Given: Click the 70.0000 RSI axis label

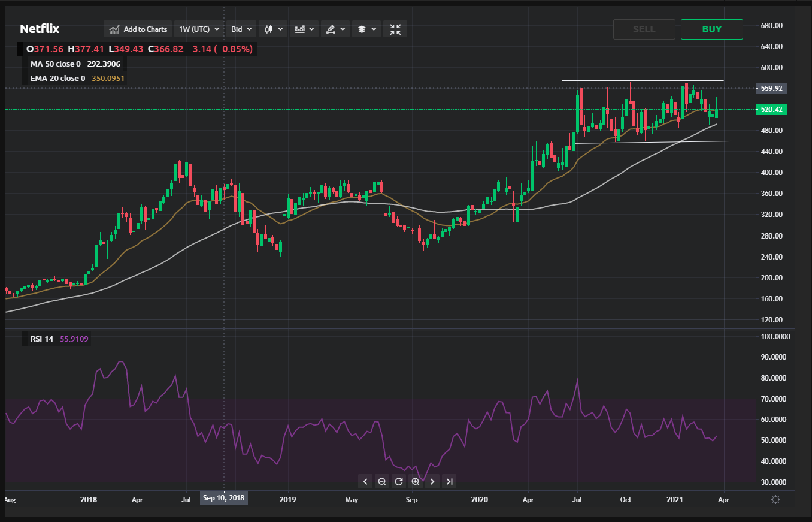Looking at the screenshot, I should tap(774, 399).
